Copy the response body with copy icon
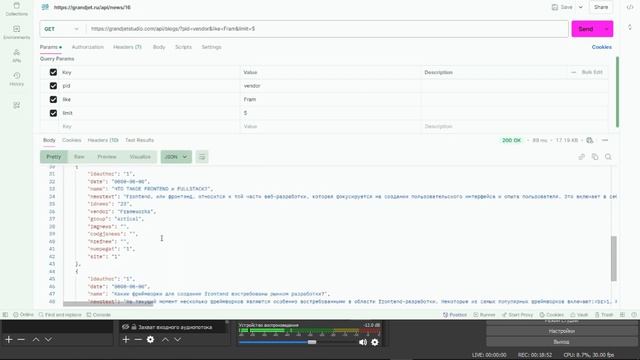The width and height of the screenshot is (640, 360). 595,157
